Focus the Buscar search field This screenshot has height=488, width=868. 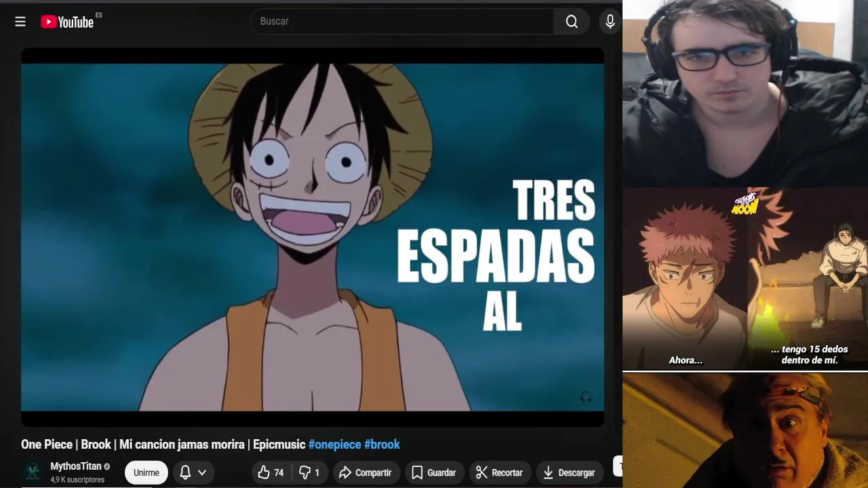coord(403,22)
